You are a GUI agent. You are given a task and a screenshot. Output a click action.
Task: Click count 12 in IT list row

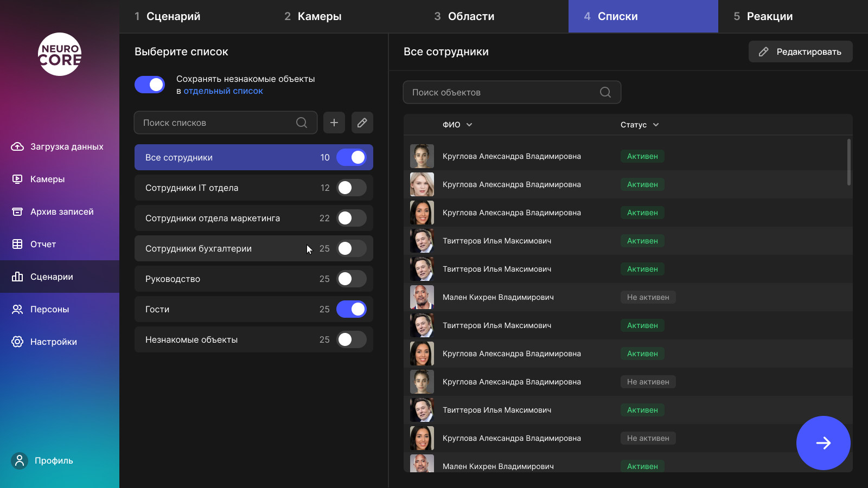tap(325, 188)
